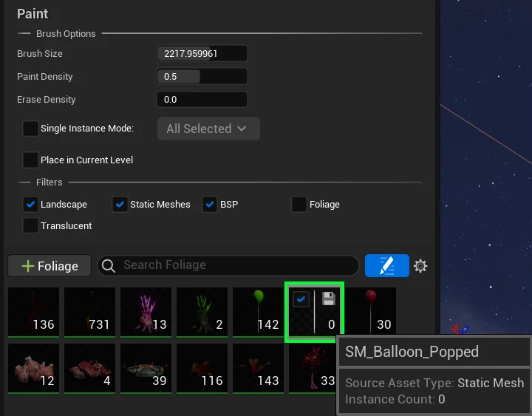Enable Single Instance Mode checkbox

pyautogui.click(x=30, y=129)
